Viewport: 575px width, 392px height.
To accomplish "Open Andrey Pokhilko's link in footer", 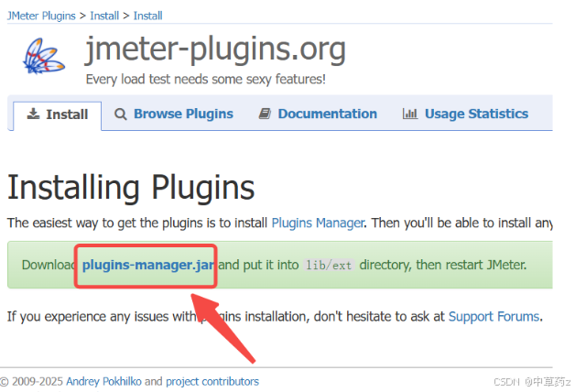I will (103, 382).
